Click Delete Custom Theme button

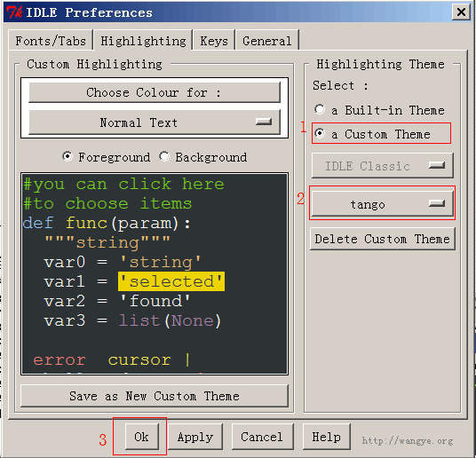pyautogui.click(x=383, y=239)
